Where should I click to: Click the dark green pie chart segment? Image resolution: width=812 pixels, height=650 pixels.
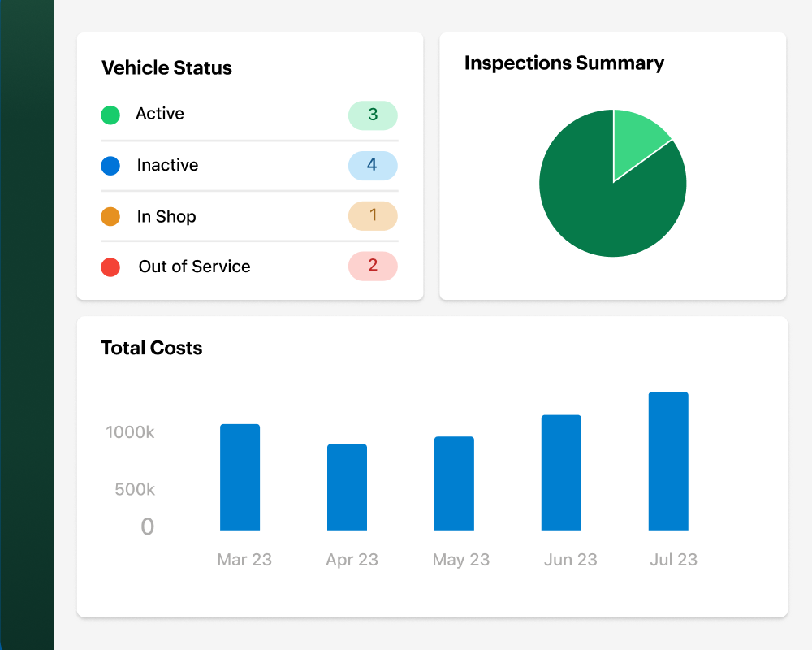[601, 203]
